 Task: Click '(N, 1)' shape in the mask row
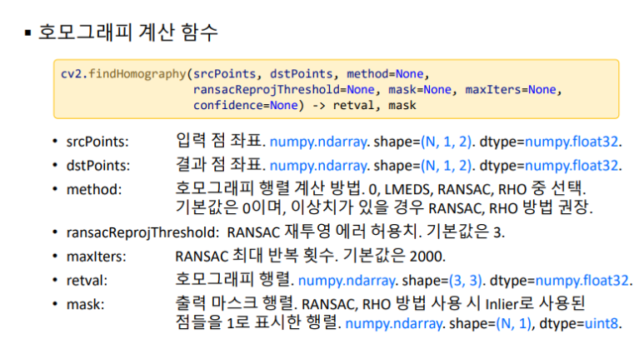[x=514, y=323]
